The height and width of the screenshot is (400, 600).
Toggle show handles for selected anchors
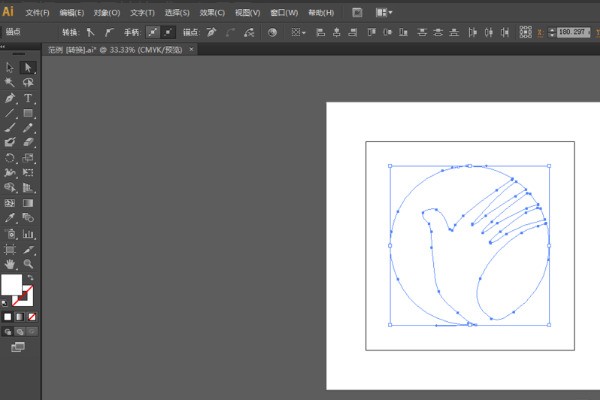coord(151,32)
